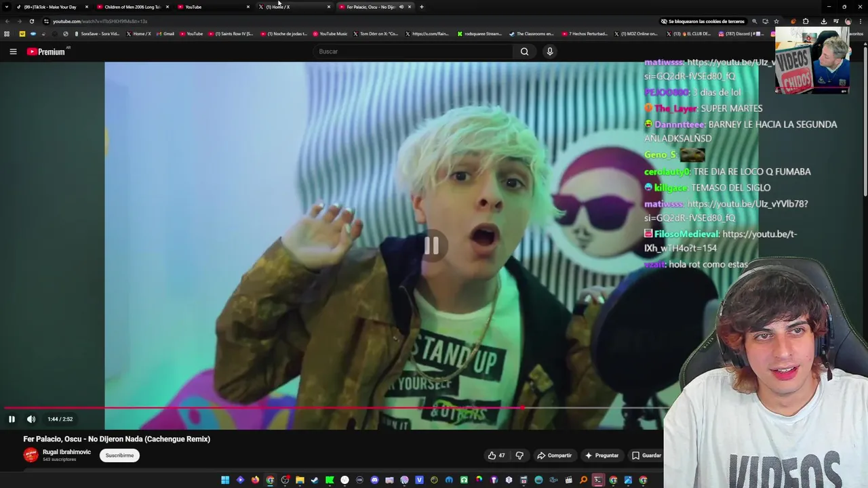The image size is (868, 488).
Task: Open matiwsss's youtu.be link above FilosoMedieval's message
Action: (x=726, y=211)
